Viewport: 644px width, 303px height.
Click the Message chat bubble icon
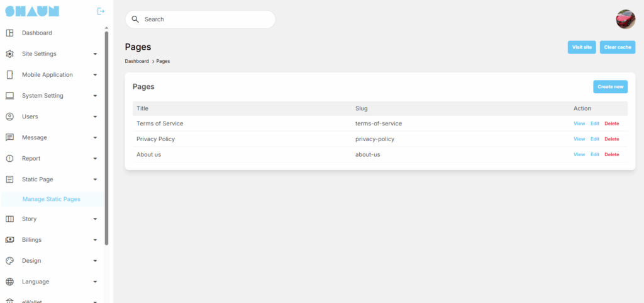tap(9, 137)
